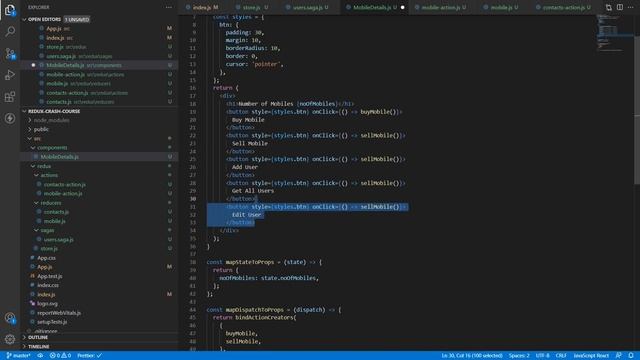Open App.js in Open Editors list

99,29
